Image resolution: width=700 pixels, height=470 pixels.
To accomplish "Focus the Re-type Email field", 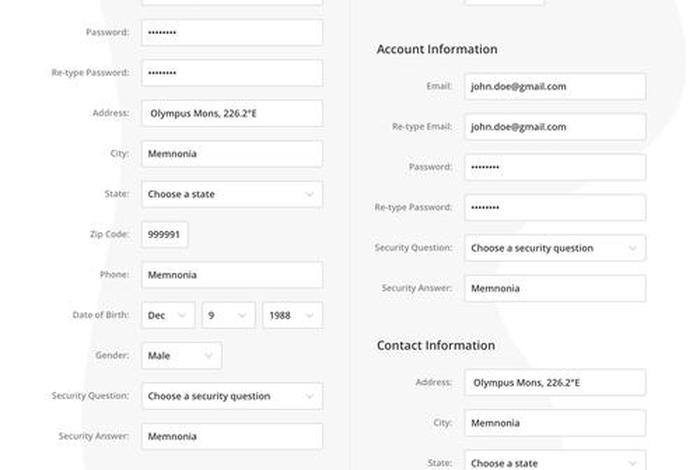I will click(555, 127).
